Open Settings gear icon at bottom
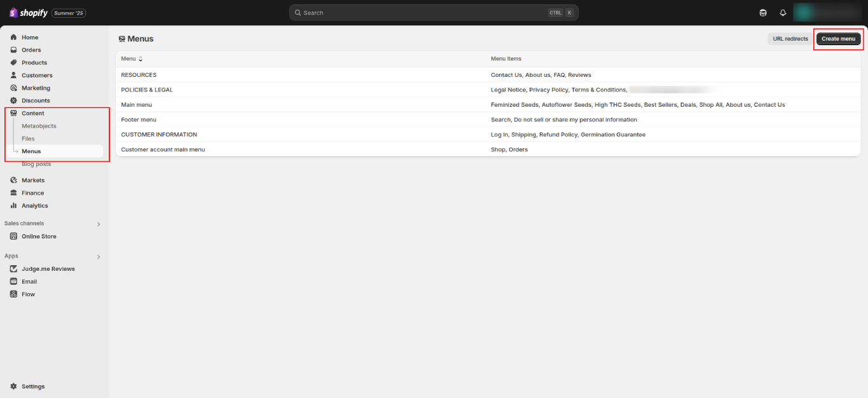Viewport: 868px width, 398px height. [13, 387]
